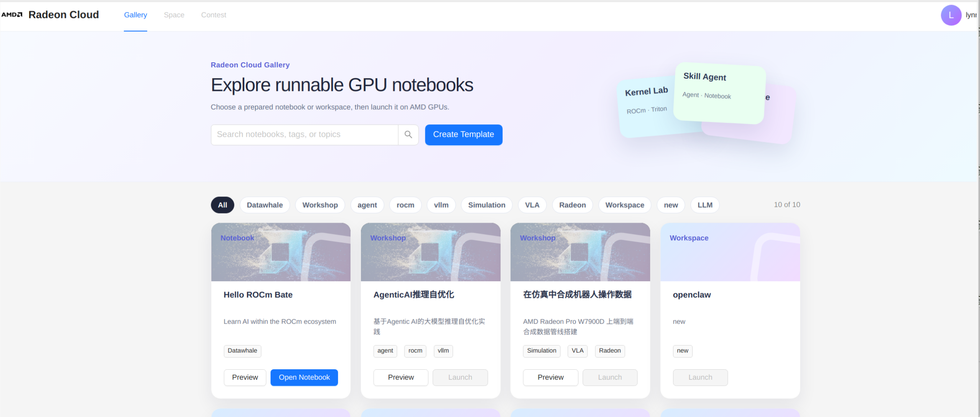Viewport: 980px width, 417px height.
Task: Launch the AgenticAI推理自优化 workshop
Action: (460, 377)
